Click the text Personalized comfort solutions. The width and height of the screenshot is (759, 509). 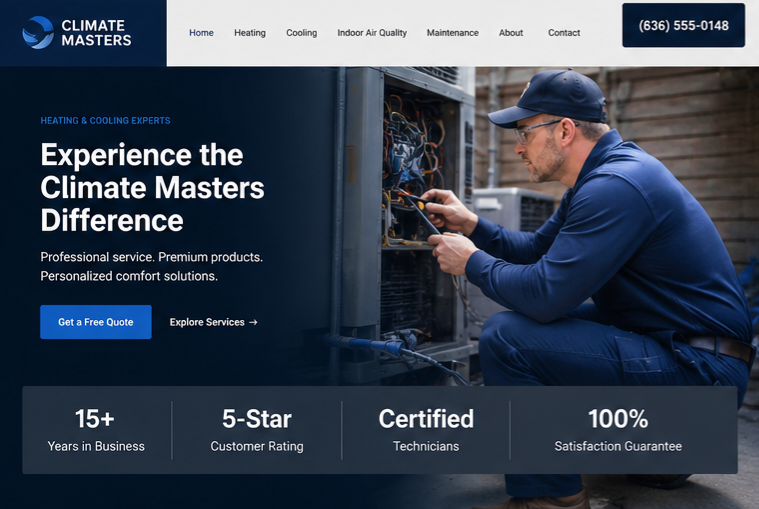click(129, 276)
